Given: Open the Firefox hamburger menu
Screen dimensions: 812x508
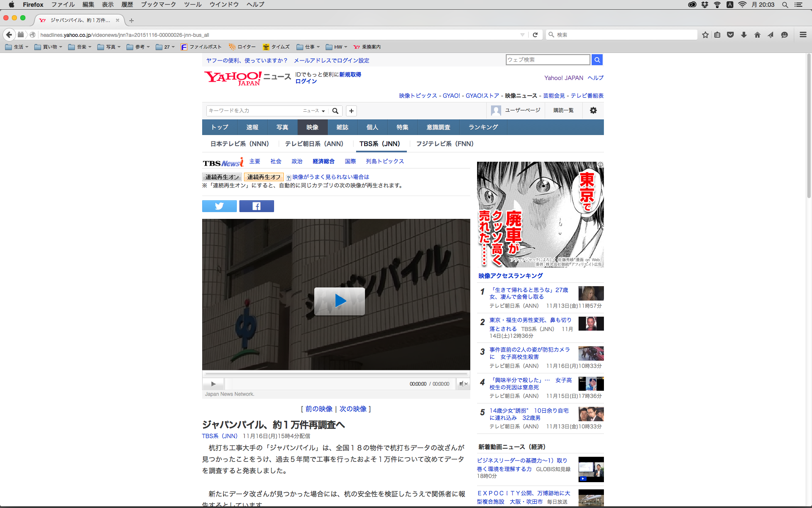Looking at the screenshot, I should 803,35.
